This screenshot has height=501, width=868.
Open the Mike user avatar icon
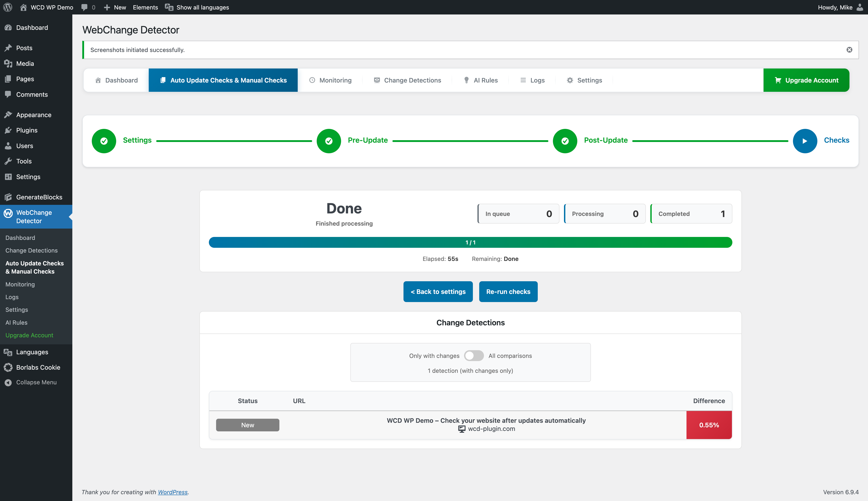point(860,7)
